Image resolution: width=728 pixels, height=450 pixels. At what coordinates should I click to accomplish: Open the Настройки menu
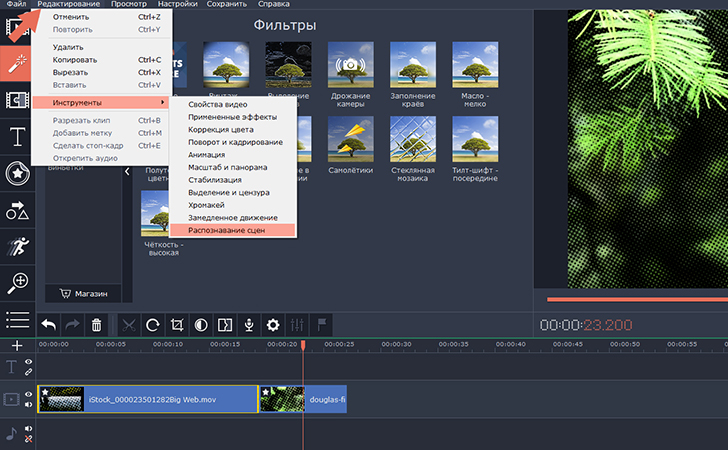[177, 5]
